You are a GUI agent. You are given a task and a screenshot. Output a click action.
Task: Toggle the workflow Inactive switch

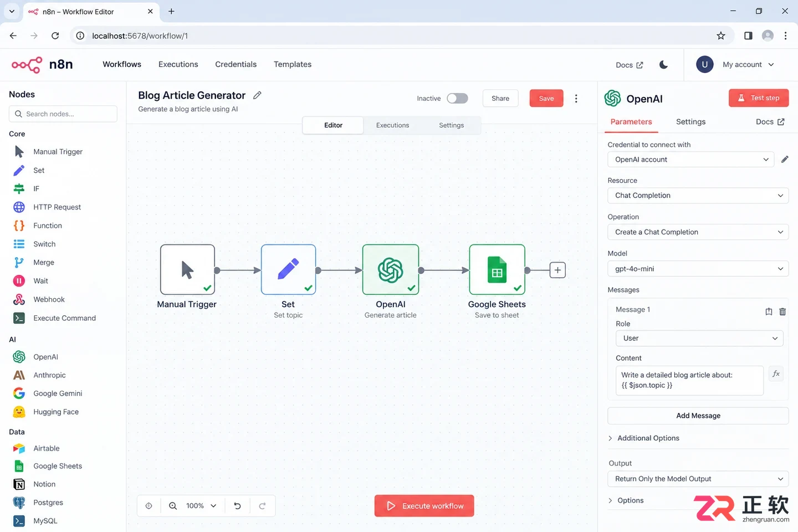point(457,98)
